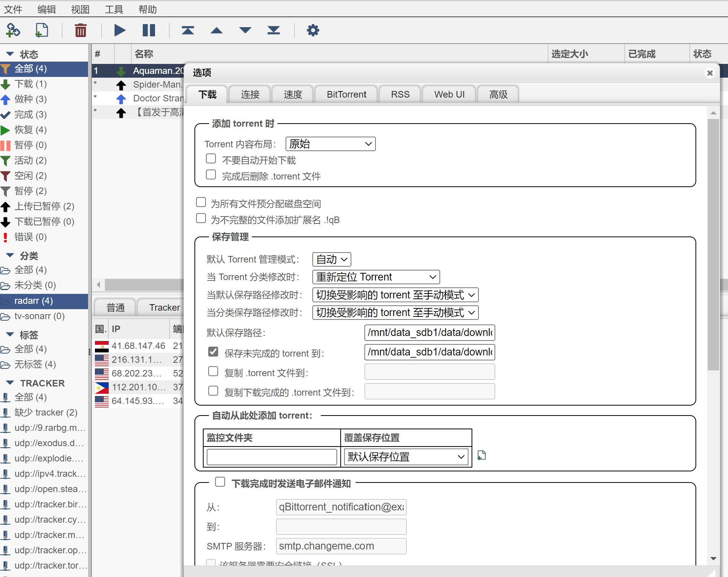Screen dimensions: 728x577
Task: Uncheck 保存未完成的 torrent 到 checkbox
Action: pos(213,352)
